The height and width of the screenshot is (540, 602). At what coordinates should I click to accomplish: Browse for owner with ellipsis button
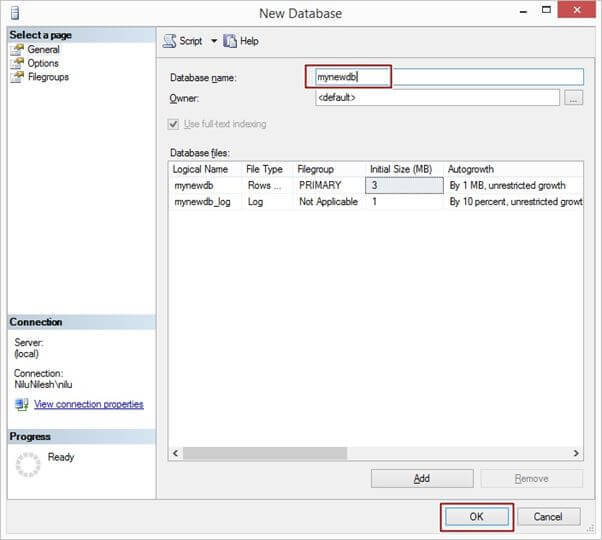point(574,98)
